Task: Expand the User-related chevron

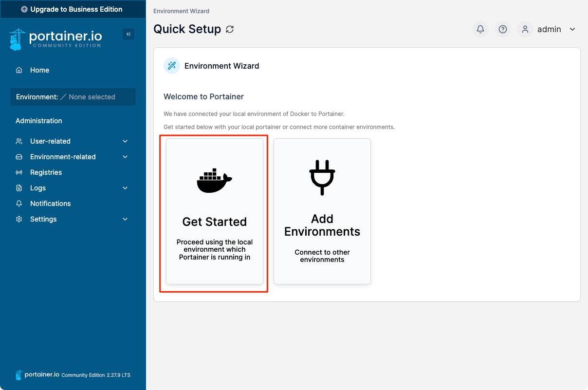Action: [125, 141]
